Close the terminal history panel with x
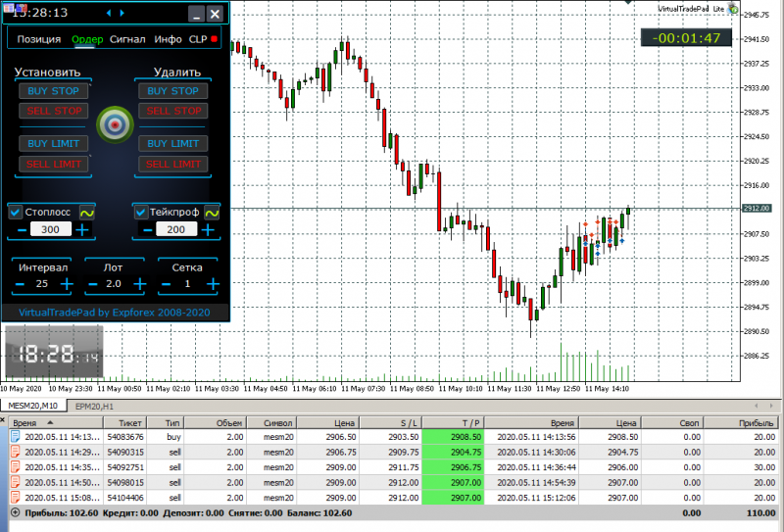 (3, 420)
